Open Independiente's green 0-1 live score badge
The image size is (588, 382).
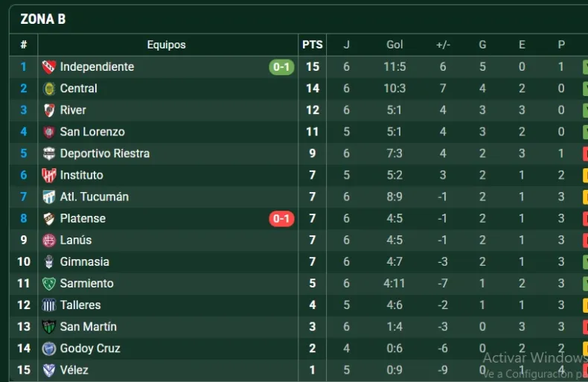point(282,67)
